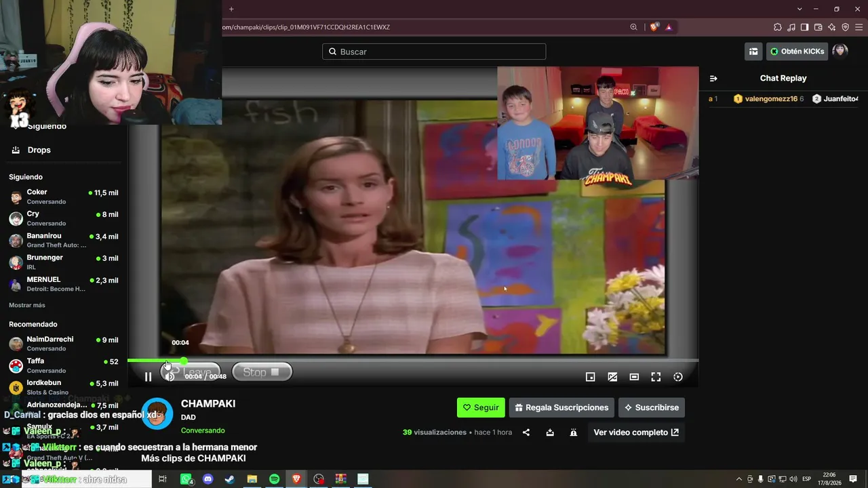Open valengomezz16 in the chat leaderboard
Viewport: 868px width, 488px height.
tap(768, 99)
